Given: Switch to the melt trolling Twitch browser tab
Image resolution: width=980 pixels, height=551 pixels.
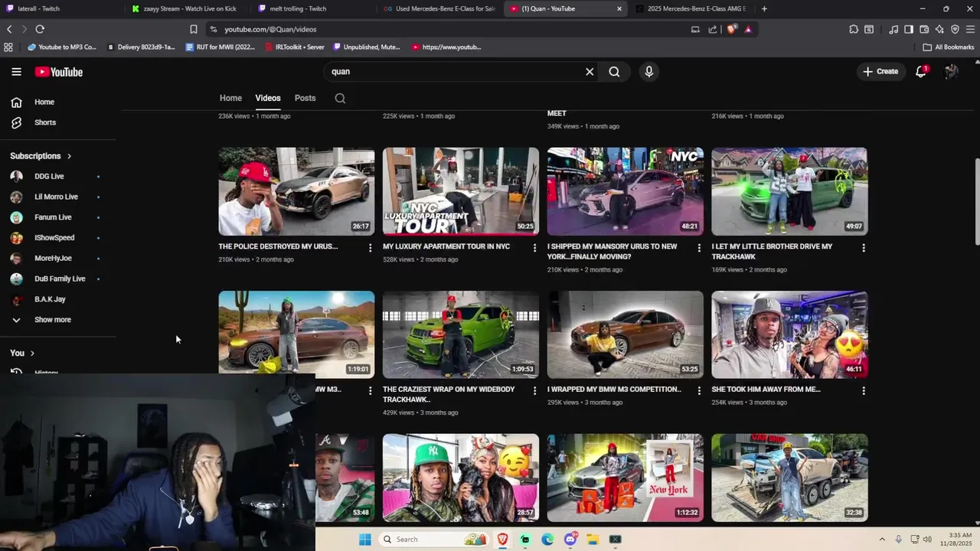Looking at the screenshot, I should click(312, 8).
